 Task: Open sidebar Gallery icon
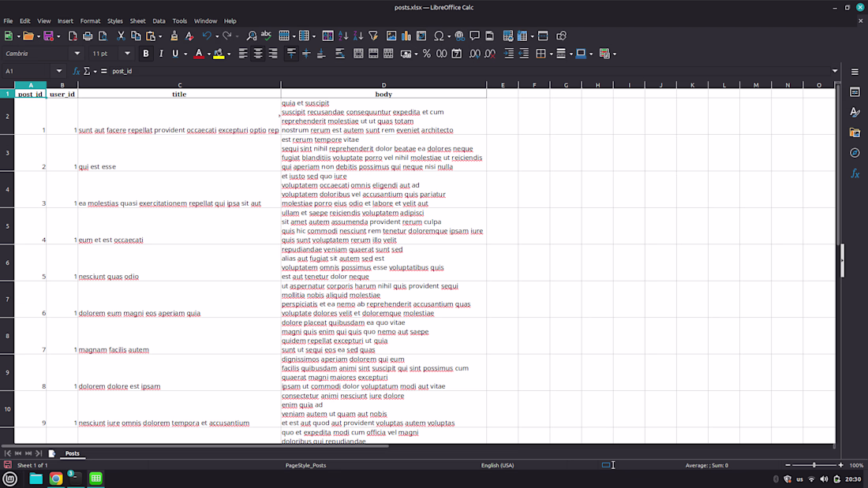[x=855, y=132]
